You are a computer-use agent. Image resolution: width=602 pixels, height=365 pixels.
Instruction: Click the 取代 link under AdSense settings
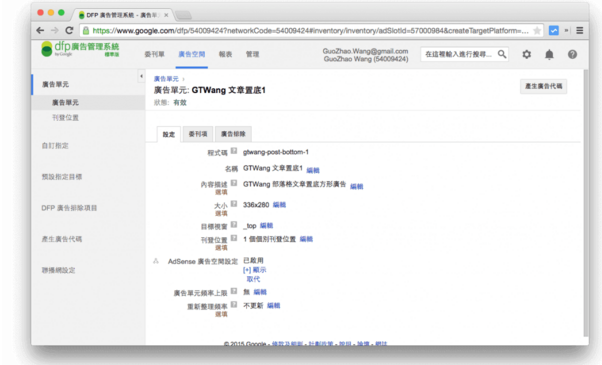pos(253,279)
